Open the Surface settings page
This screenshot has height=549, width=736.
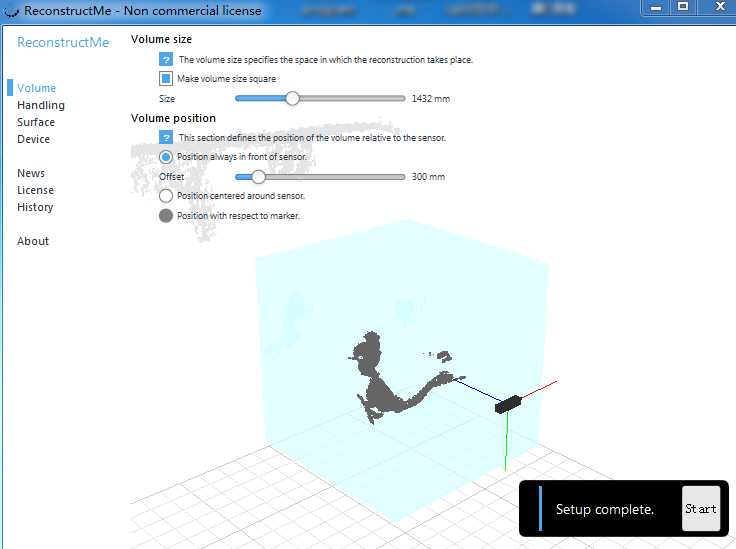click(x=36, y=122)
